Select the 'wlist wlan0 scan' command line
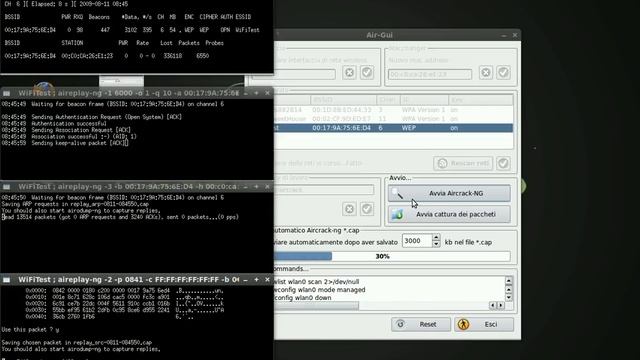Viewport: 640px width, 360px height. pos(317,282)
